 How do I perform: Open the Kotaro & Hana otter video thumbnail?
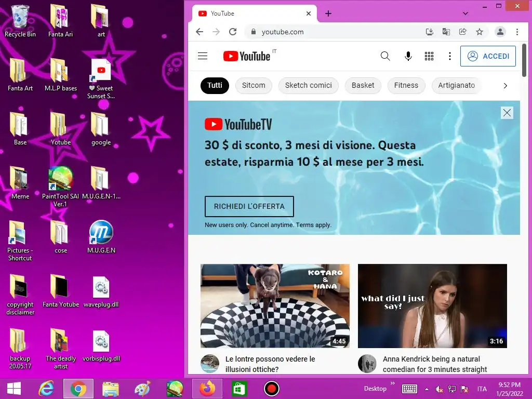(x=275, y=306)
